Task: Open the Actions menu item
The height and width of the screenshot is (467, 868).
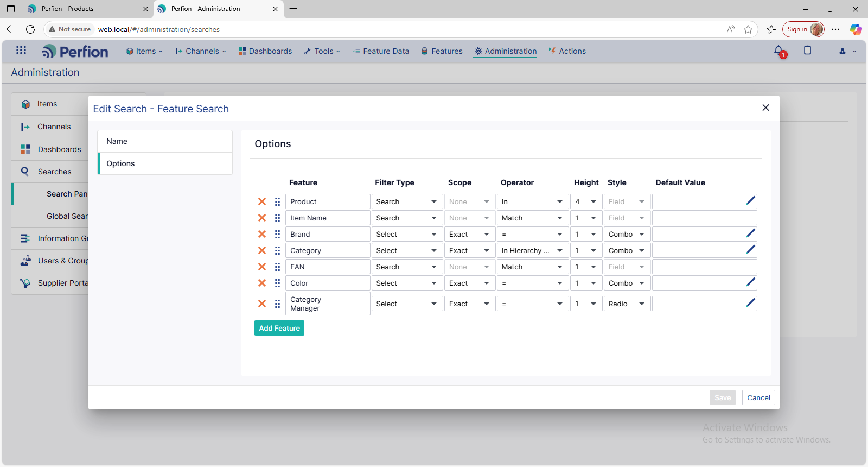Action: (567, 51)
